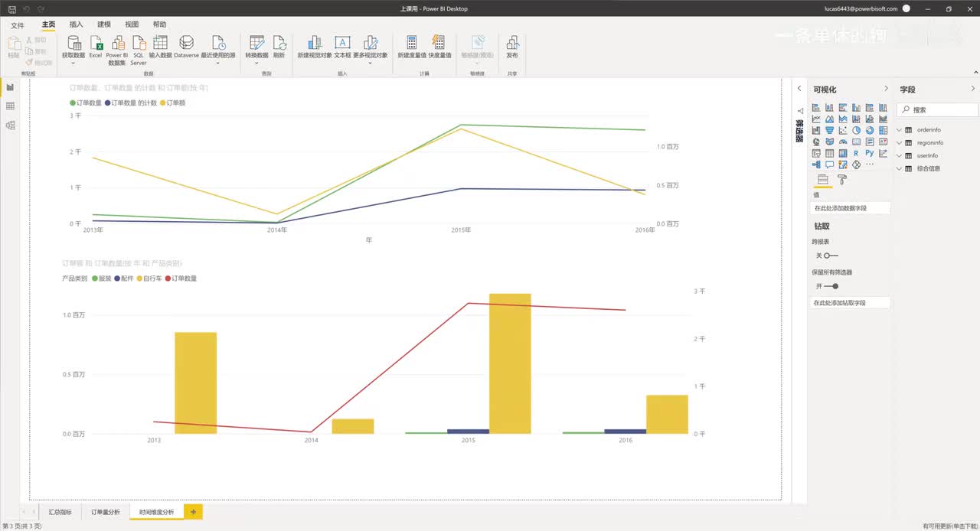Toggle 保留所有筛选器 switch
This screenshot has width=980, height=531.
pos(831,286)
